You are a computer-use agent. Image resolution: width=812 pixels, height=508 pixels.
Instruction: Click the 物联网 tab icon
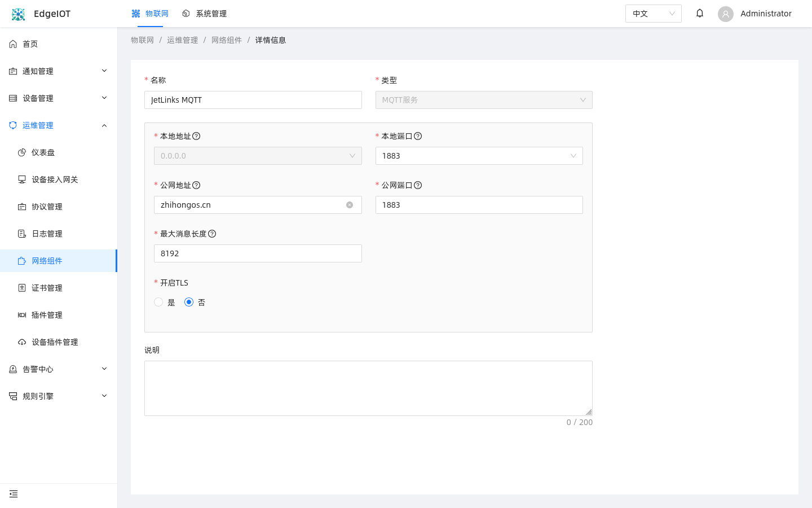[136, 14]
